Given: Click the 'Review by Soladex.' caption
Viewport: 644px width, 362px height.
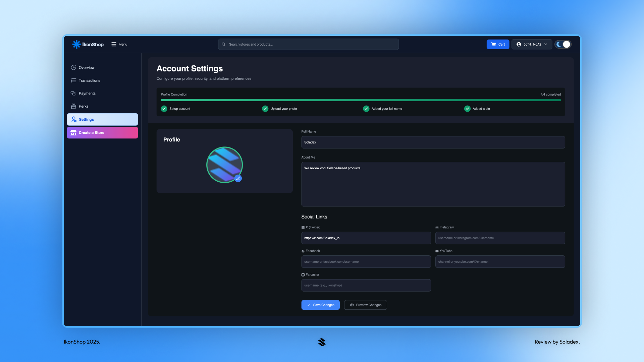Looking at the screenshot, I should 557,342.
